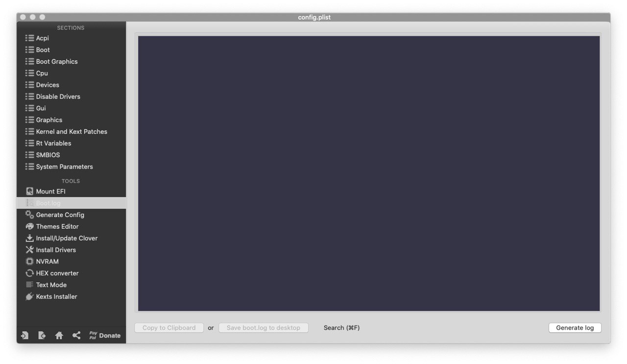Select Boot Graphics in the sidebar
Viewport: 627px width, 364px height.
pos(71,62)
